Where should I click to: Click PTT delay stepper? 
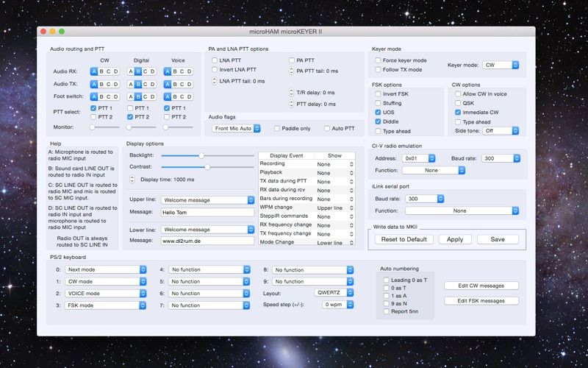click(291, 104)
